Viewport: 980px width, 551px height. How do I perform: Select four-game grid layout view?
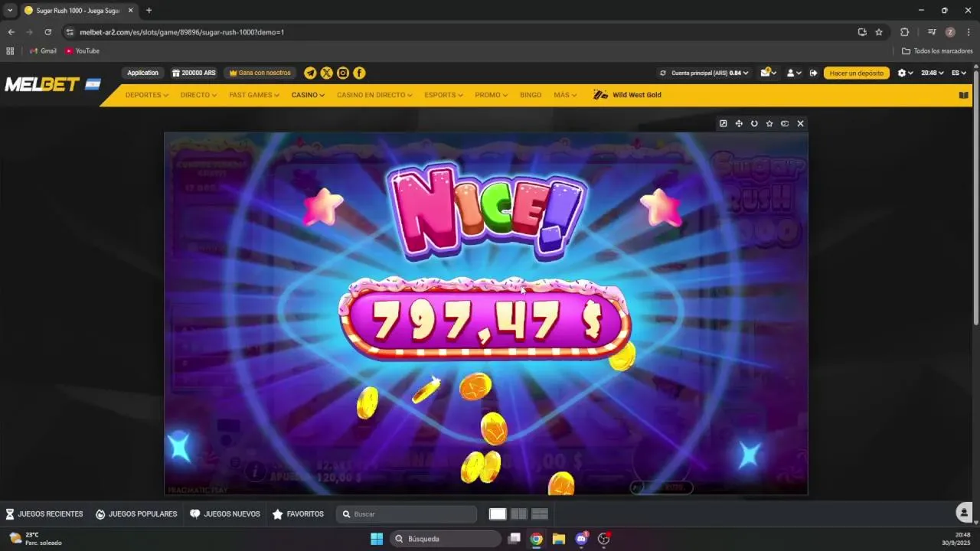(540, 514)
